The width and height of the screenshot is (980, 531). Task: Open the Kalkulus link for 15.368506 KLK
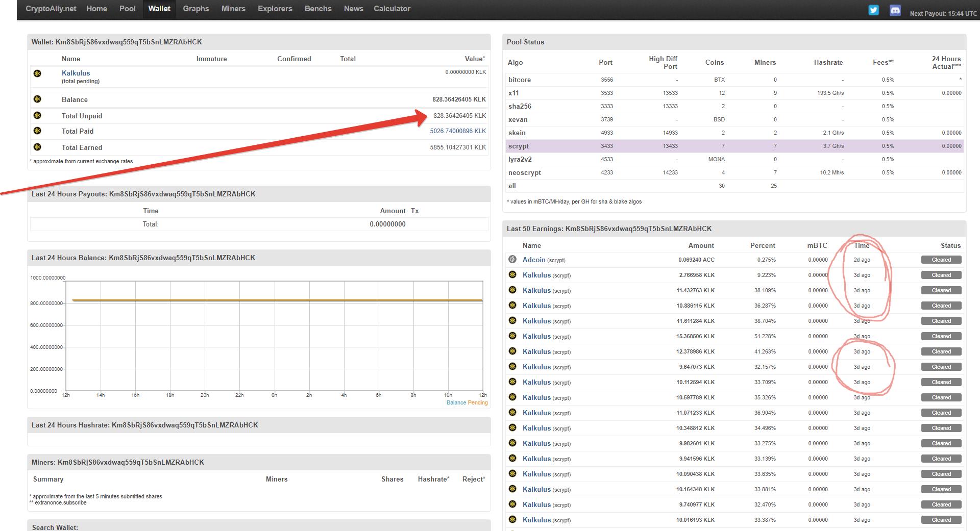click(x=536, y=336)
